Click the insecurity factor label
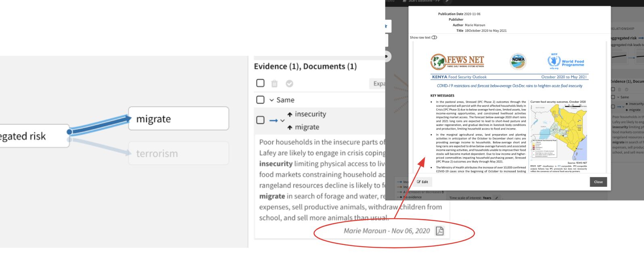The width and height of the screenshot is (644, 253). pos(310,114)
